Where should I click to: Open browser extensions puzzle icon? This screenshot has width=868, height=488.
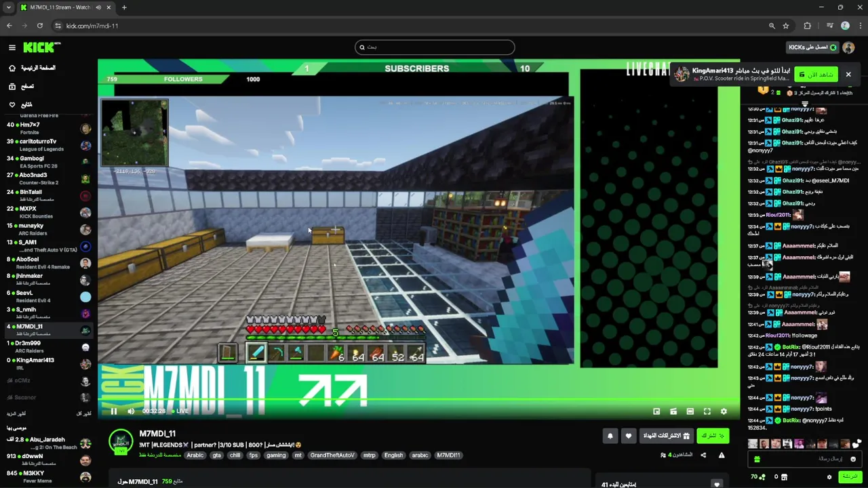point(807,26)
